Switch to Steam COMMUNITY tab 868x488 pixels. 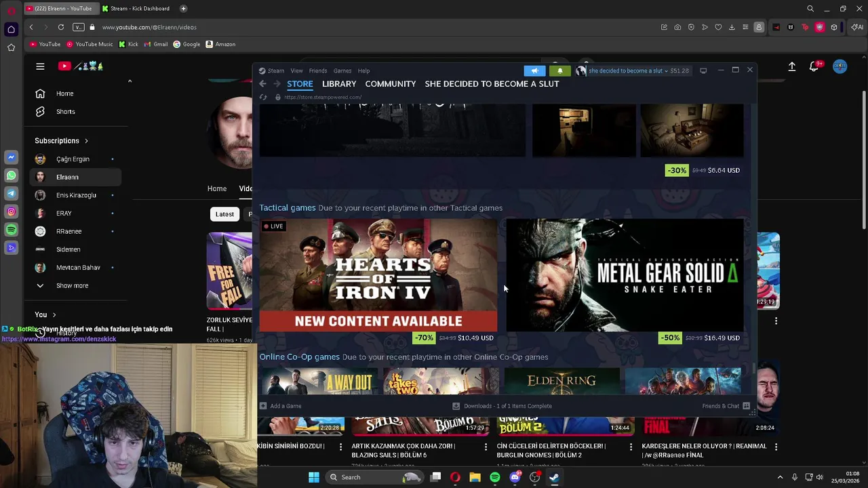(x=391, y=84)
